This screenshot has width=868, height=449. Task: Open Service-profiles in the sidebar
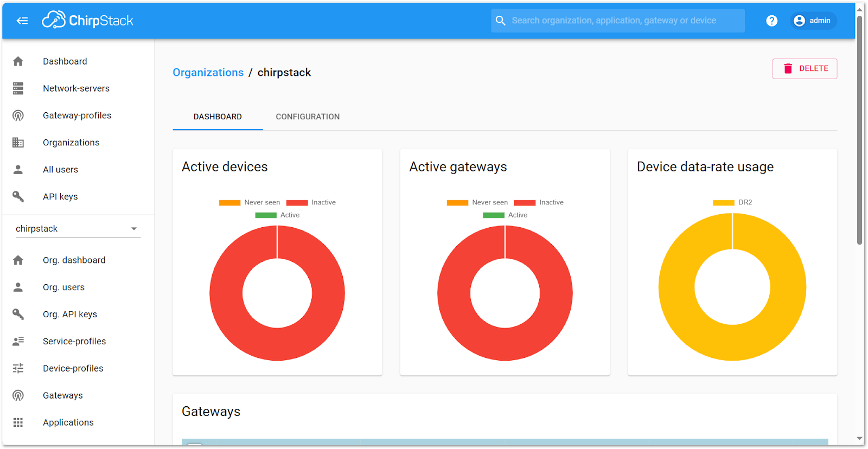point(74,341)
